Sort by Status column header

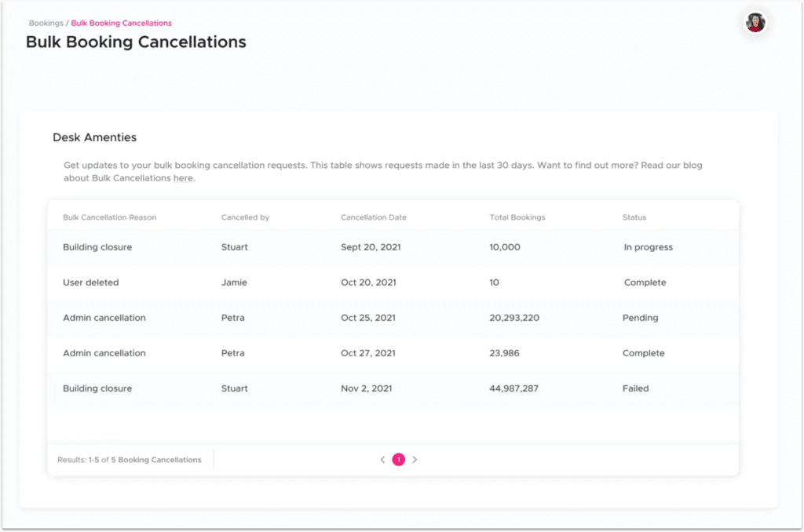tap(634, 217)
